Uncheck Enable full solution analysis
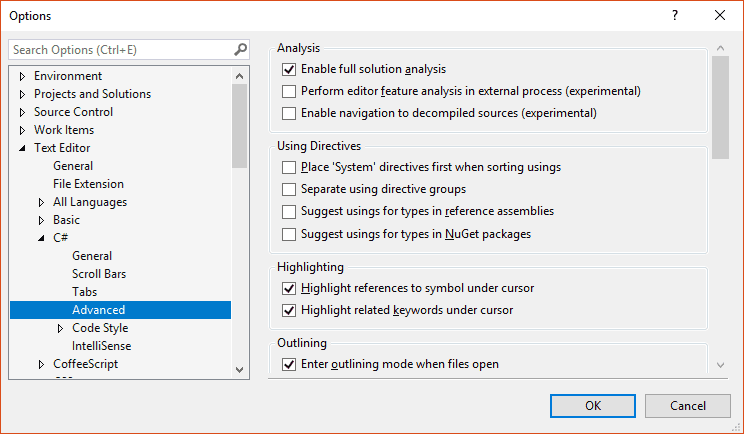The height and width of the screenshot is (434, 744). (289, 69)
